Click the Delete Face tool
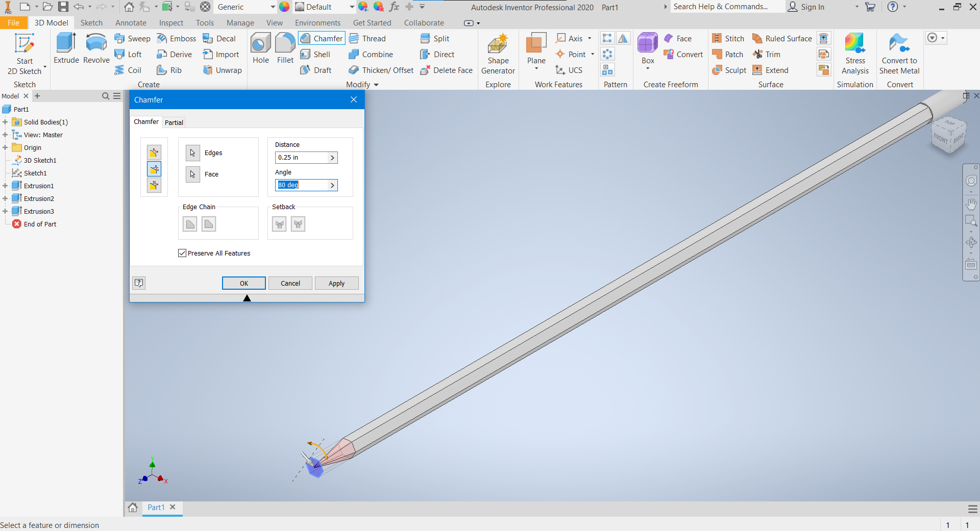This screenshot has width=980, height=531. tap(447, 70)
